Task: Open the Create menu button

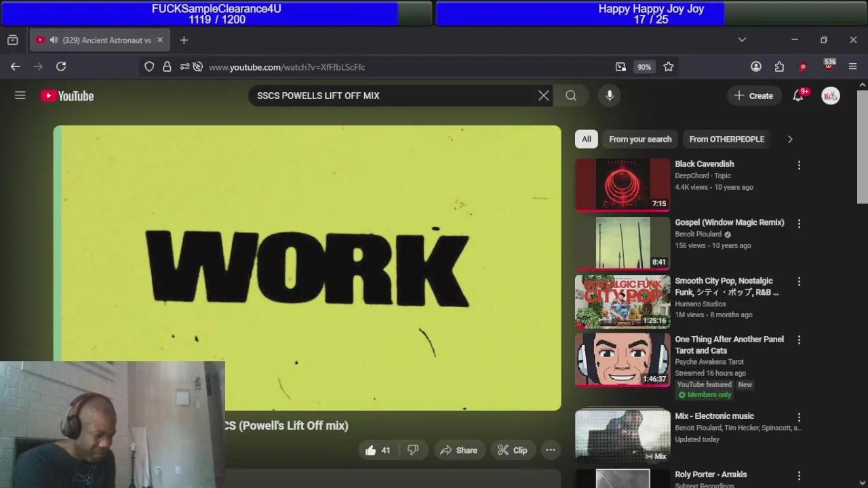Action: pos(753,96)
